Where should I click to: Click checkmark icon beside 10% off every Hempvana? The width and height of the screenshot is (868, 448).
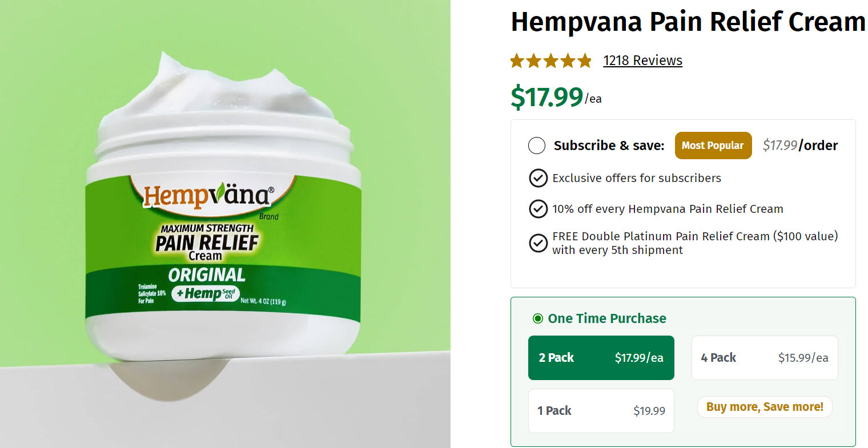[x=538, y=209]
